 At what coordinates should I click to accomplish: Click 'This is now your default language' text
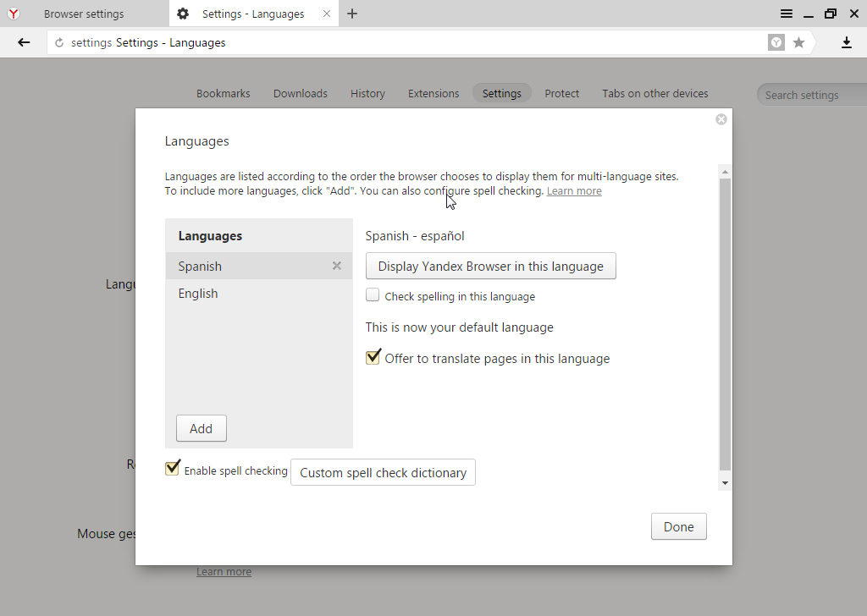(460, 327)
